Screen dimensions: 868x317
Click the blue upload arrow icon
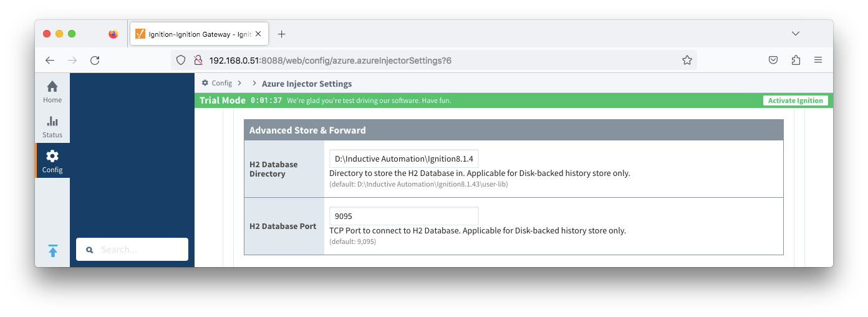[53, 251]
